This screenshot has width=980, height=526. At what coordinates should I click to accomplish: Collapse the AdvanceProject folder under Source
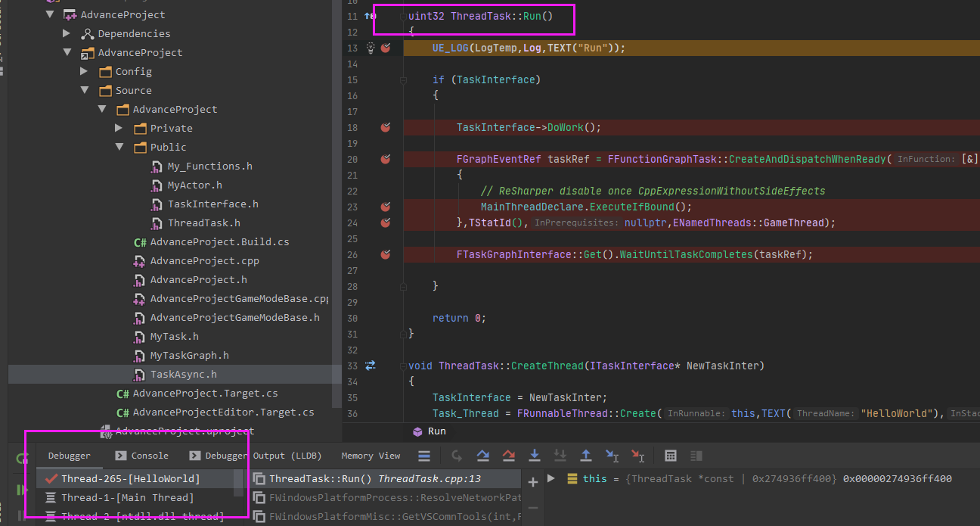(x=101, y=109)
